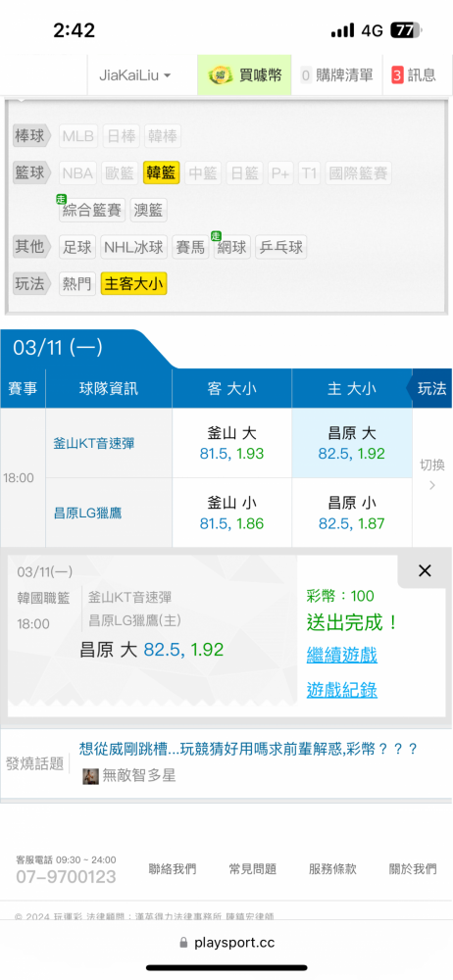453x980 pixels.
Task: Close the bet confirmation slip
Action: (x=425, y=570)
